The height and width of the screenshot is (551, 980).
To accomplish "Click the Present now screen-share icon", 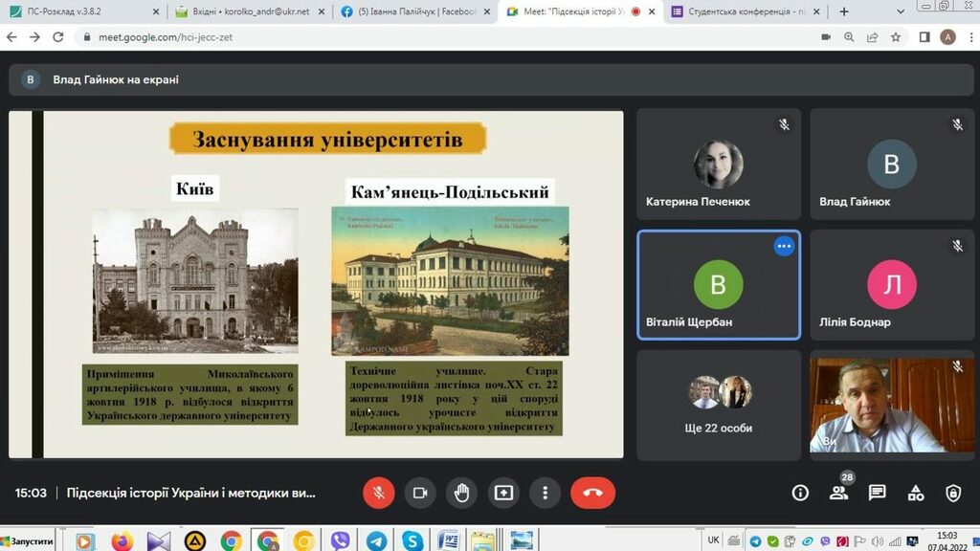I will coord(503,493).
